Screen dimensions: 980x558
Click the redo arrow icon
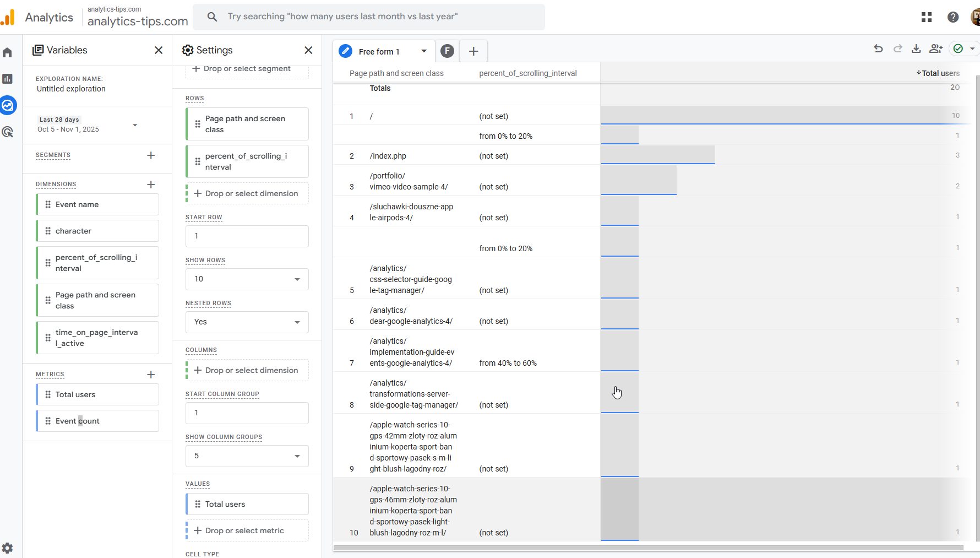[898, 49]
